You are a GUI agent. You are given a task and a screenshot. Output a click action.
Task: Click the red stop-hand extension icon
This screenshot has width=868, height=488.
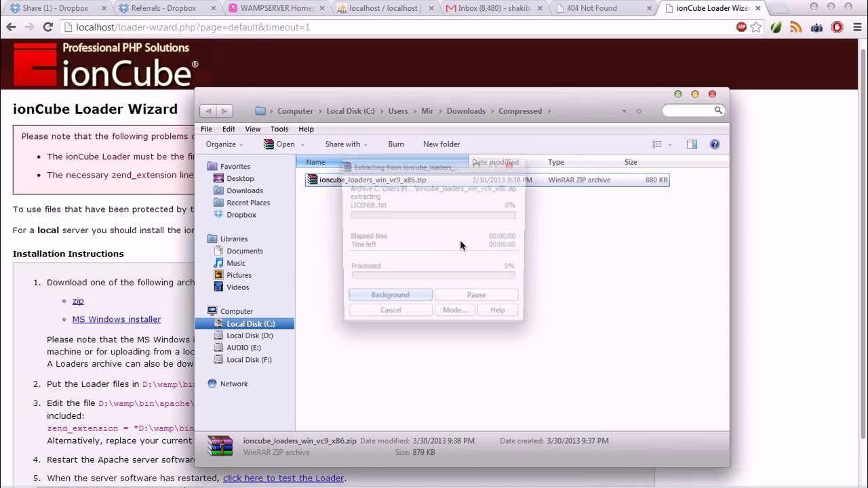point(837,27)
